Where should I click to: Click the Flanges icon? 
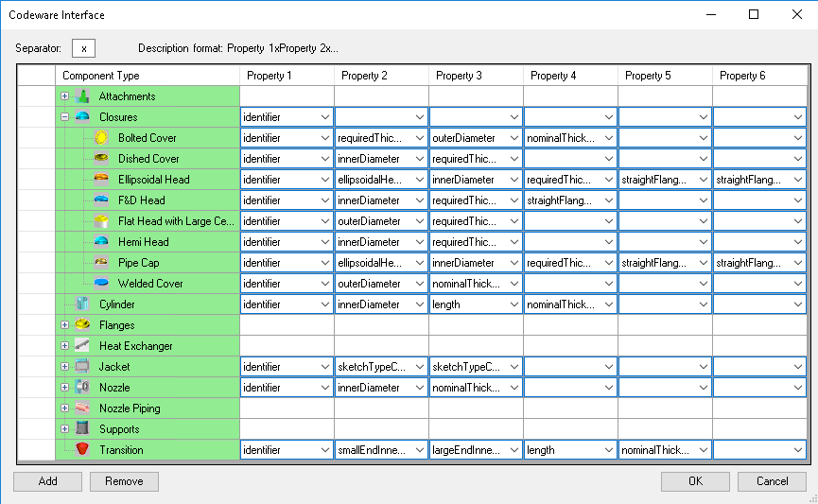[82, 325]
